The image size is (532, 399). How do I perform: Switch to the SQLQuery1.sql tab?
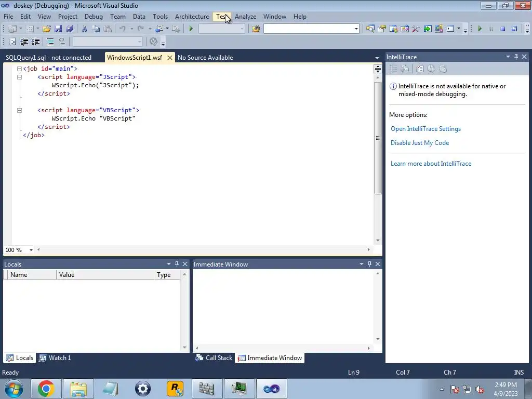(x=48, y=57)
